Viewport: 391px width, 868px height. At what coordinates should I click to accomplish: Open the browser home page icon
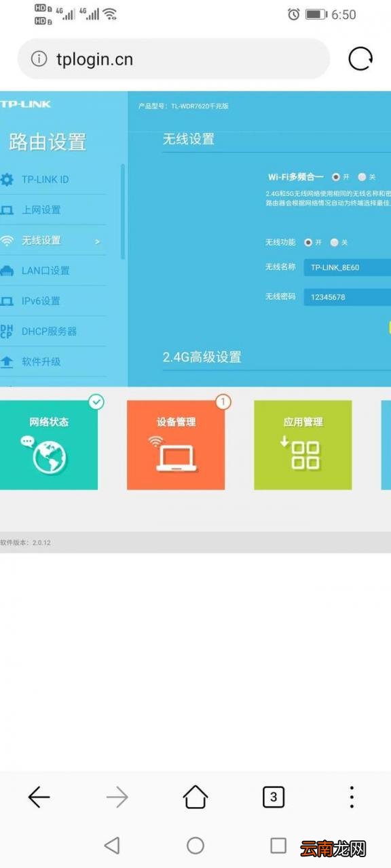point(195,797)
